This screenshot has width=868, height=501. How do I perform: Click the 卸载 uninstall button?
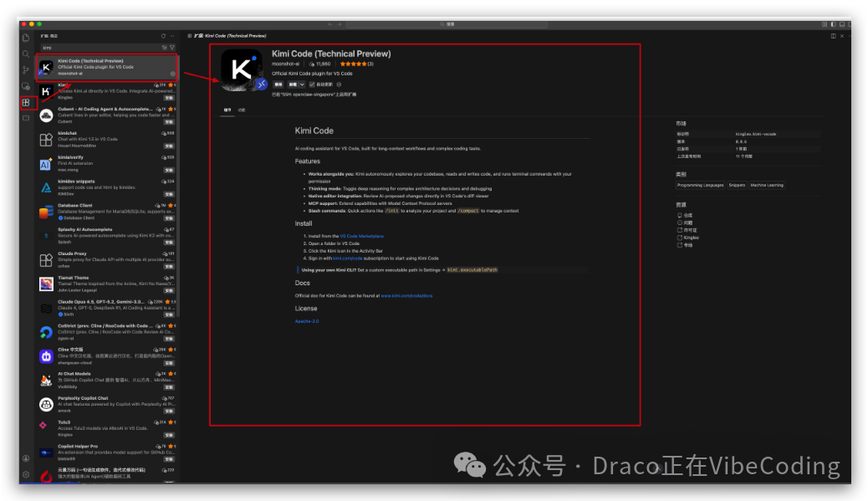click(291, 84)
